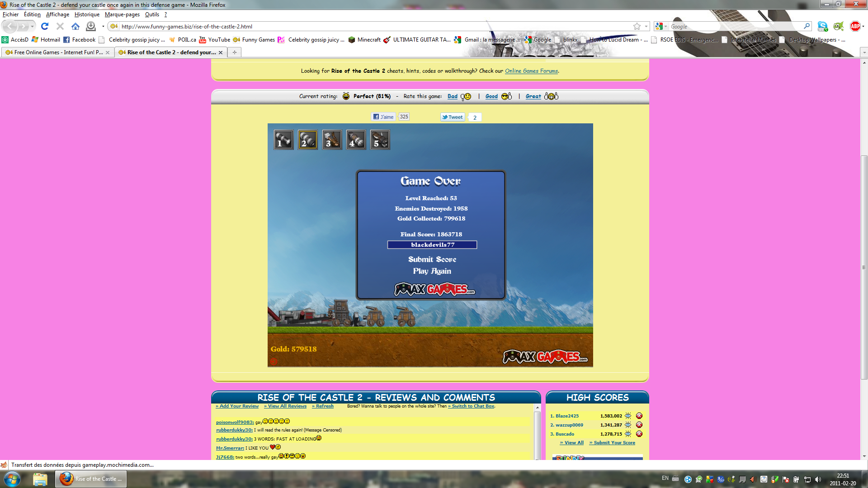
Task: Click the browser back arrow
Action: click(x=10, y=26)
